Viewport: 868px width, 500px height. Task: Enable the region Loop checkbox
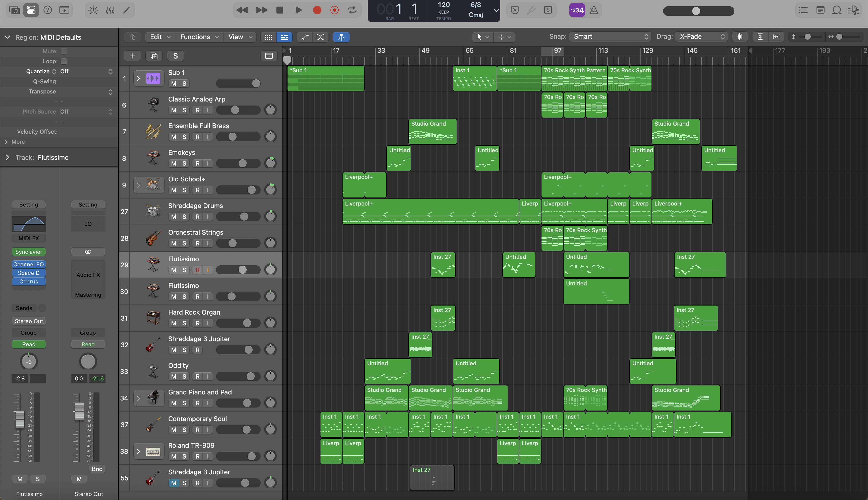(64, 62)
